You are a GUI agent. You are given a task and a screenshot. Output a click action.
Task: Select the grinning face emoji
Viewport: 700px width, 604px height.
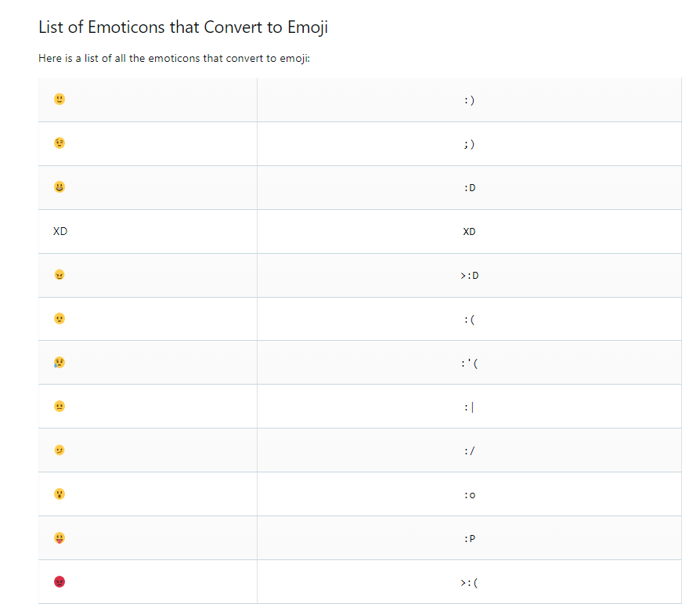point(60,186)
